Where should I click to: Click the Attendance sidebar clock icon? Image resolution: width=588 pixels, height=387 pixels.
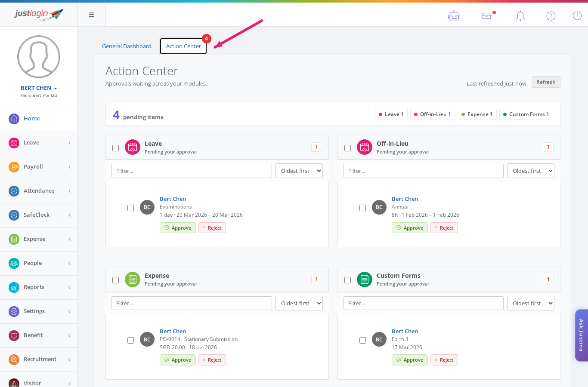point(14,191)
